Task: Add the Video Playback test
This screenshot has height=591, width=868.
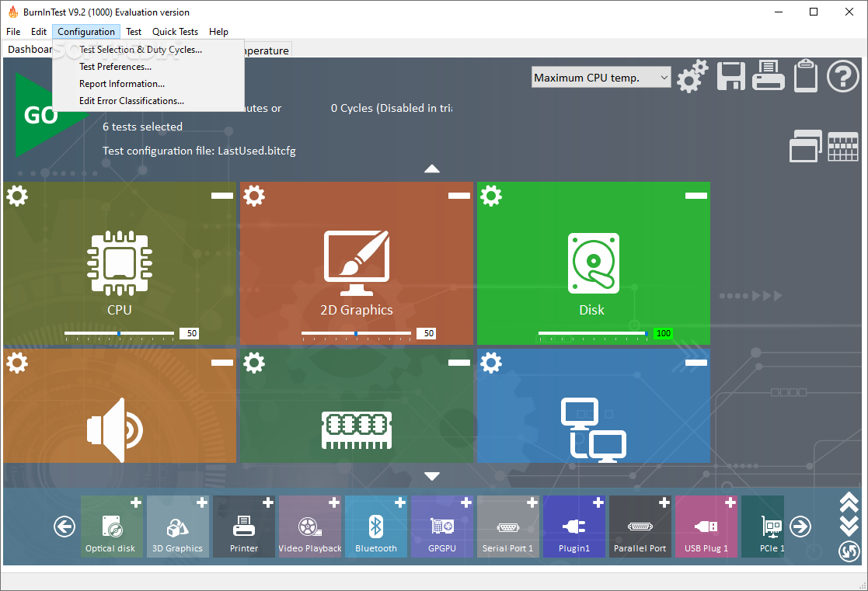Action: point(334,502)
